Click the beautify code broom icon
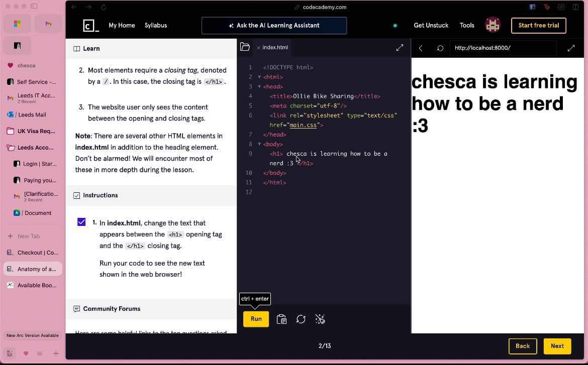The width and height of the screenshot is (588, 365). [320, 319]
